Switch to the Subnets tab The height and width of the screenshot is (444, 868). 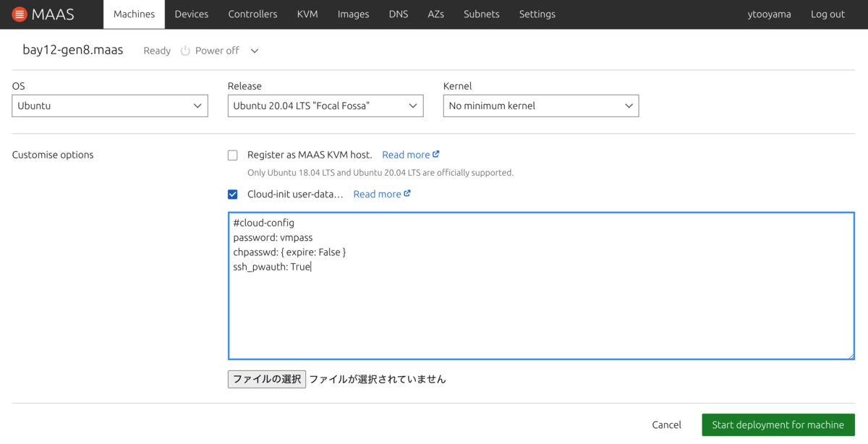click(x=482, y=14)
